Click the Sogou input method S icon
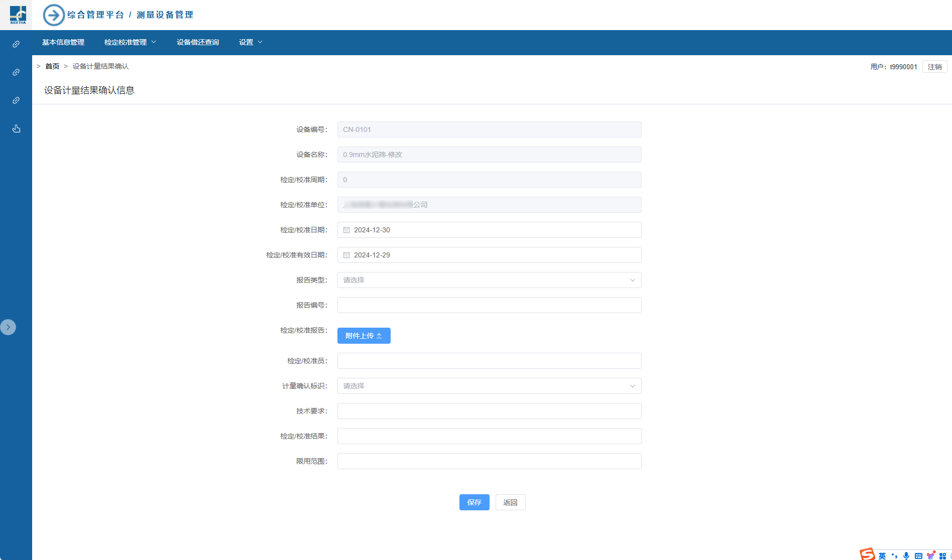 (x=867, y=554)
